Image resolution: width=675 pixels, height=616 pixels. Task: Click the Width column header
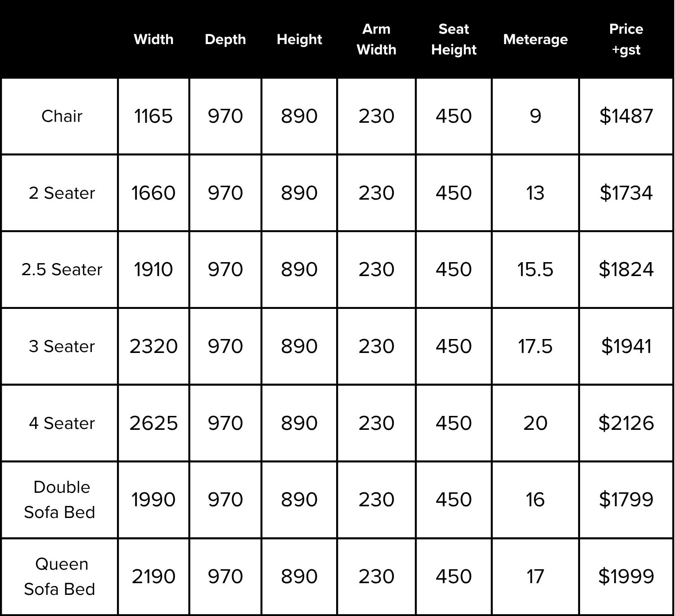[x=153, y=40]
